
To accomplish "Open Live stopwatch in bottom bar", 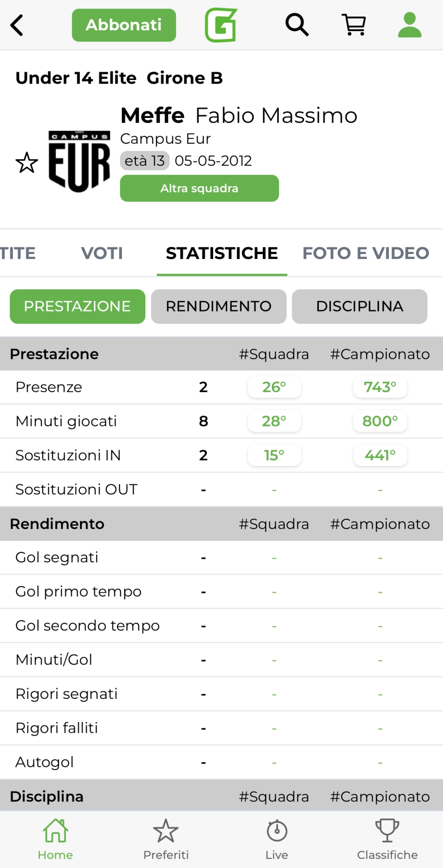I will point(277,839).
